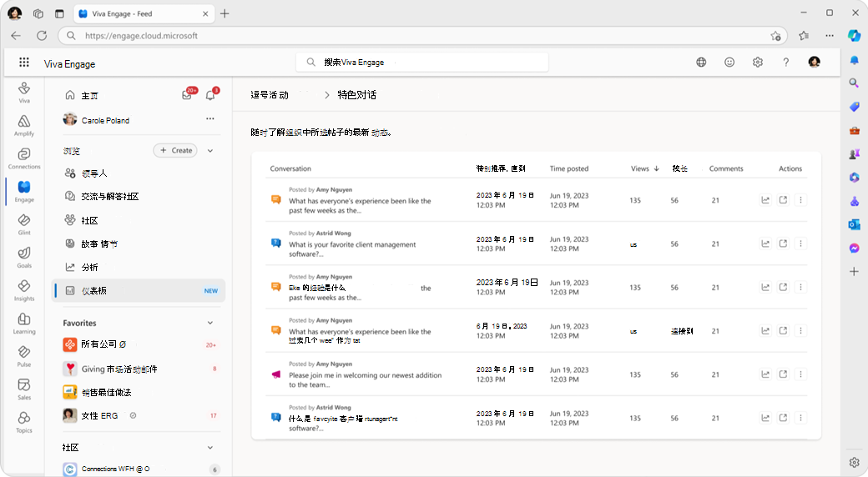Viewport: 868px width, 477px height.
Task: Sort by Views column arrow
Action: (657, 168)
